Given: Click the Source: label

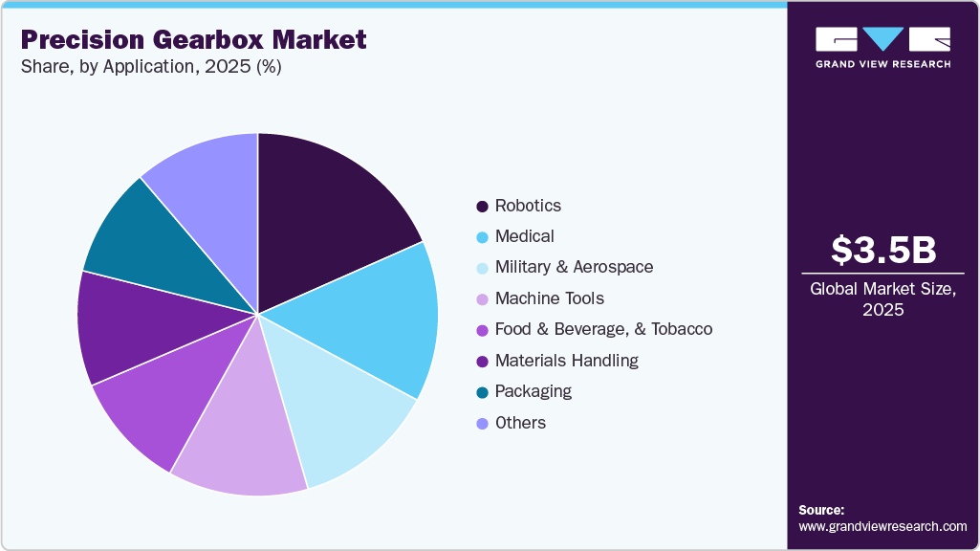Looking at the screenshot, I should [821, 510].
